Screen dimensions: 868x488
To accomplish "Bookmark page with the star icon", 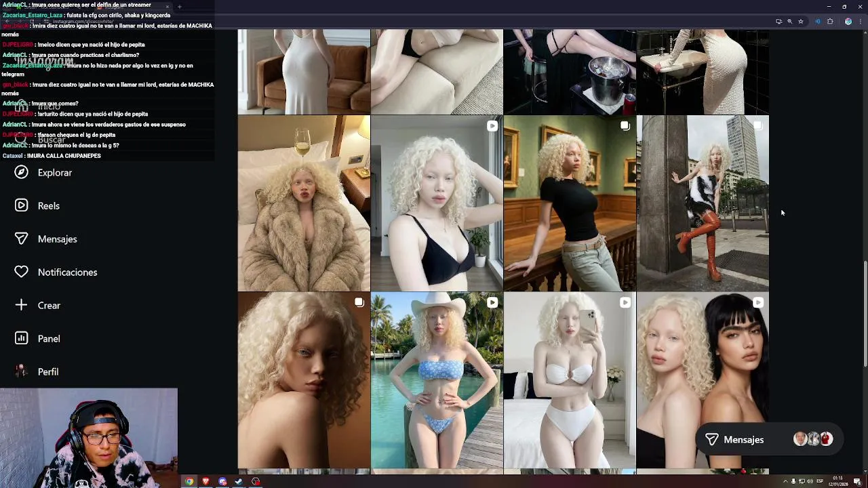I will [x=801, y=22].
